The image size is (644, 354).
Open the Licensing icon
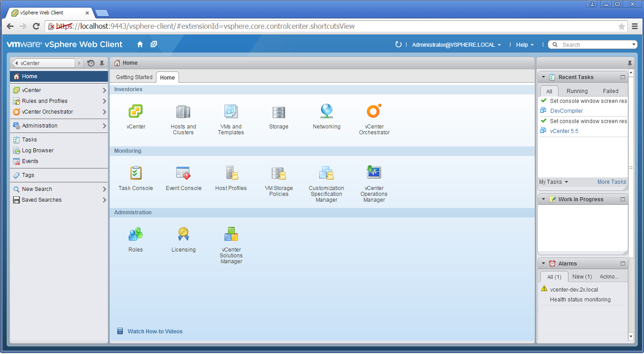point(183,234)
